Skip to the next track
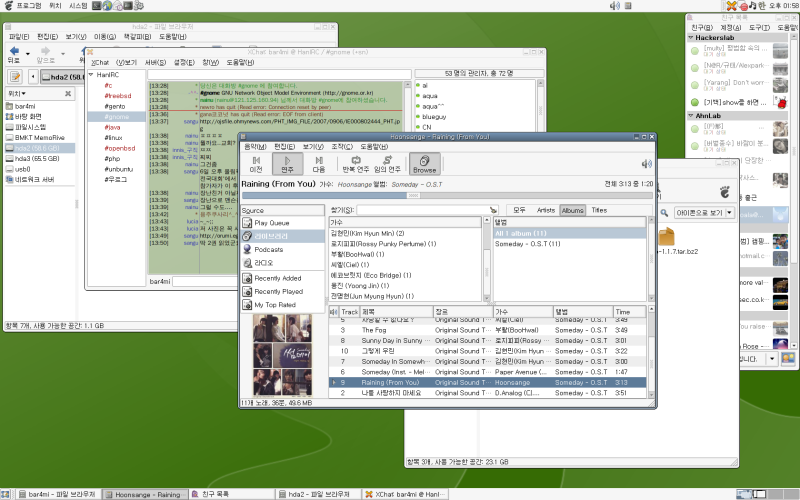 coord(319,163)
